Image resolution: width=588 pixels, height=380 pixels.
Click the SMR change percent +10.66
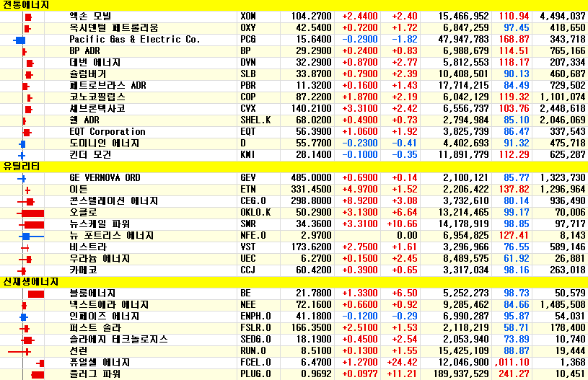pos(402,224)
